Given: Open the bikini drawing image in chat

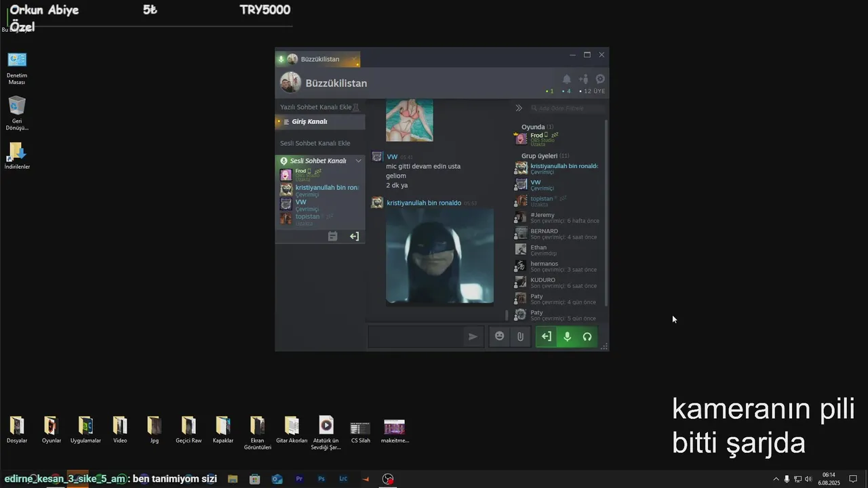Looking at the screenshot, I should pos(410,120).
